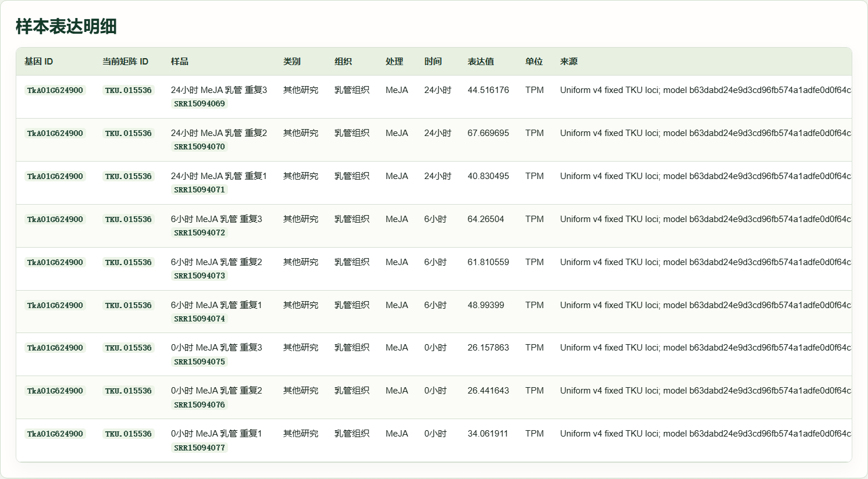This screenshot has height=479, width=868.
Task: Click the 基因 ID column header
Action: [x=38, y=62]
